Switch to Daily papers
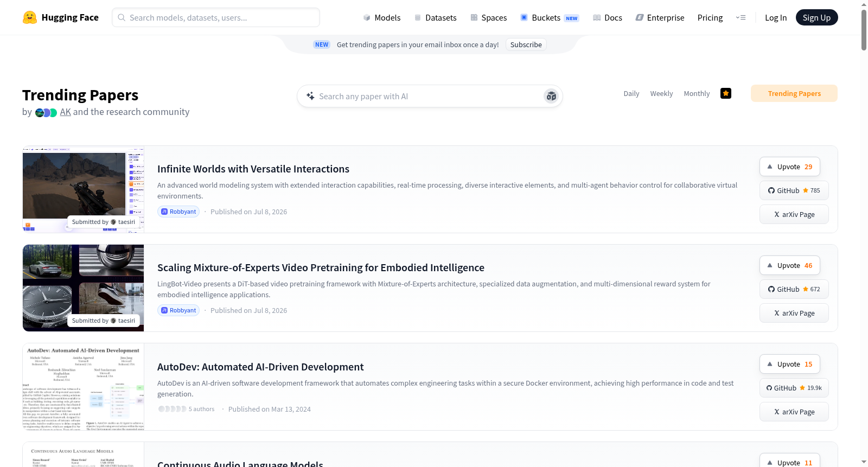 pyautogui.click(x=631, y=93)
